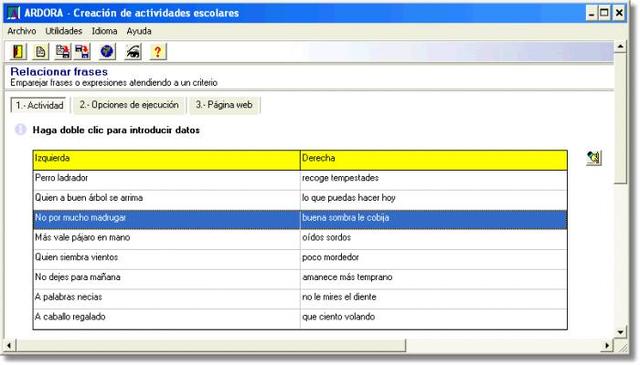The image size is (640, 365).
Task: Click the vertical scrollbar down arrow
Action: 620,332
